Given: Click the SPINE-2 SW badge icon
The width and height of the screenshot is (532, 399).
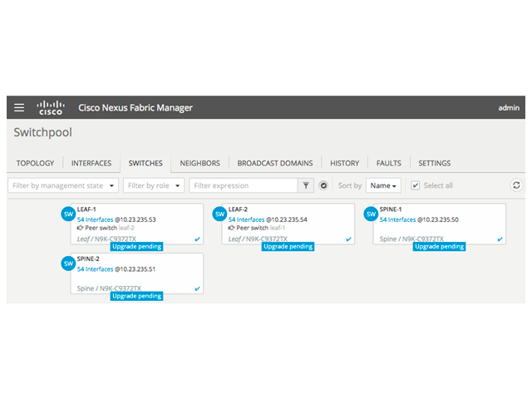Looking at the screenshot, I should [68, 264].
